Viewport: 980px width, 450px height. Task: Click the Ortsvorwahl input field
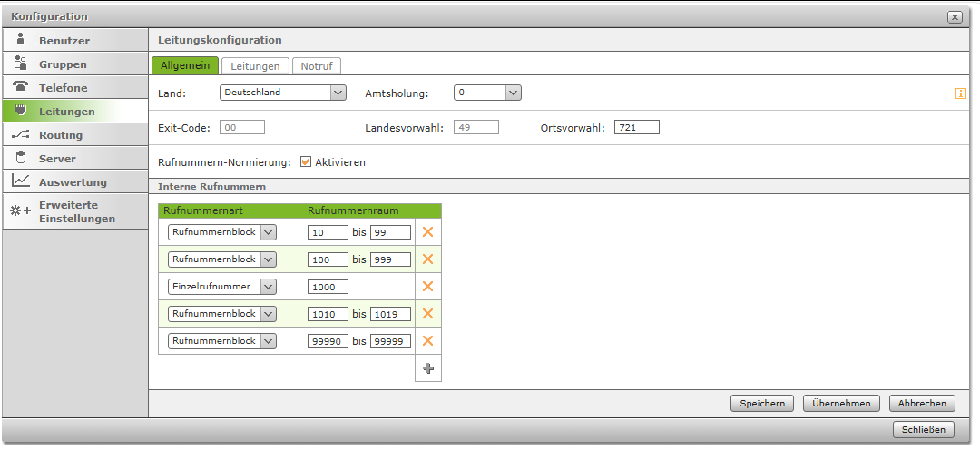click(636, 127)
